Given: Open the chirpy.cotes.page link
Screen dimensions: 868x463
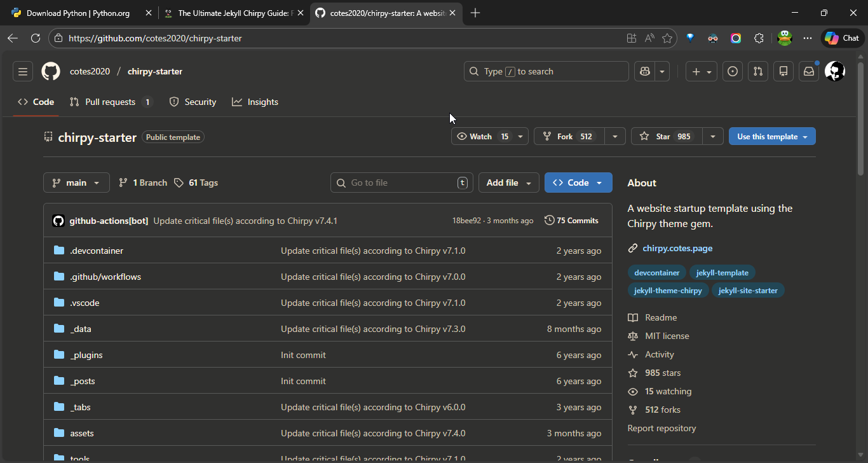Looking at the screenshot, I should click(677, 248).
